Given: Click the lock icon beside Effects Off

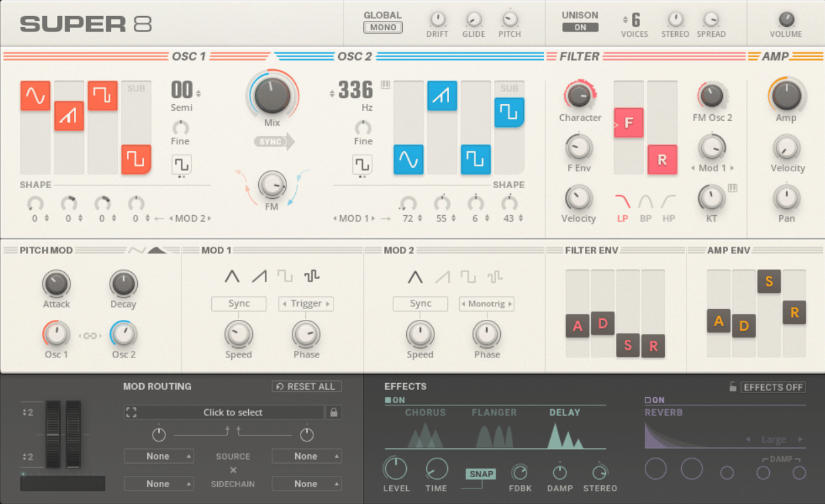Looking at the screenshot, I should [x=733, y=387].
